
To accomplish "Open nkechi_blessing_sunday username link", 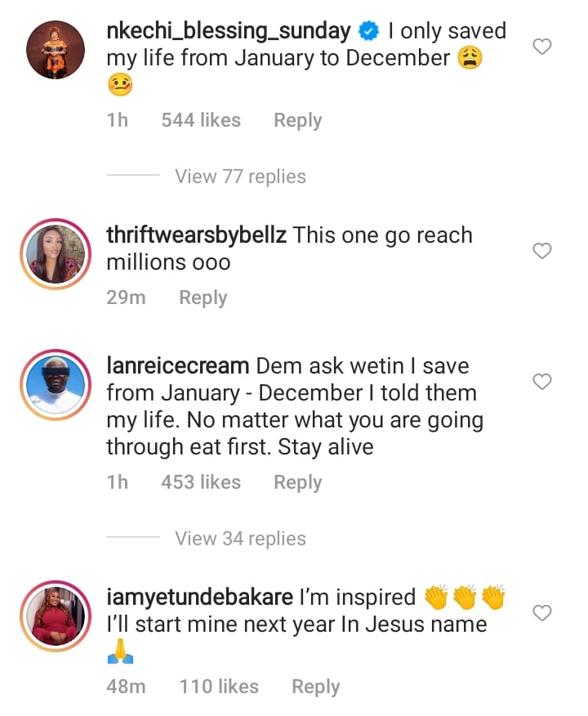I will click(229, 32).
